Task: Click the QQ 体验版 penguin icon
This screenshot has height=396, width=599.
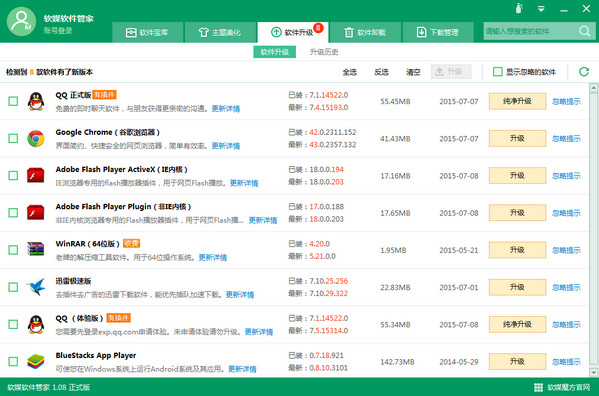Action: (36, 324)
